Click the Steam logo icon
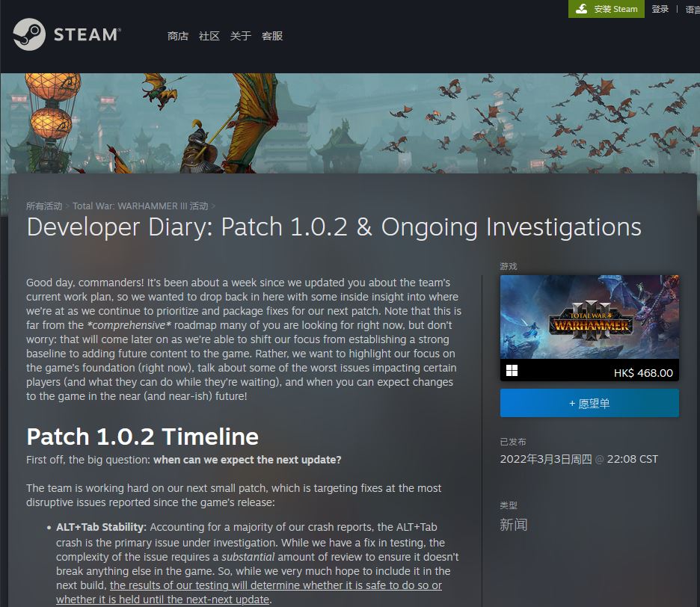The height and width of the screenshot is (607, 700). pyautogui.click(x=28, y=34)
